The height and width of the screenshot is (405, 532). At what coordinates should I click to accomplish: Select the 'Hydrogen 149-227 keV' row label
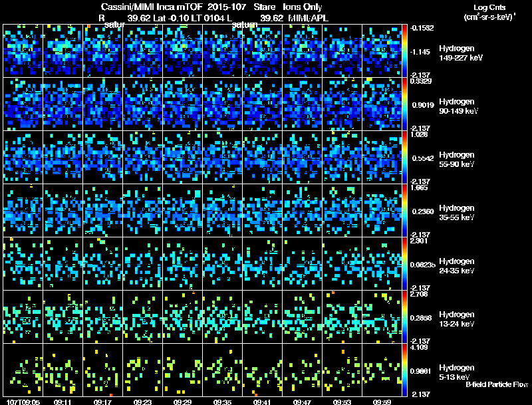coord(461,53)
